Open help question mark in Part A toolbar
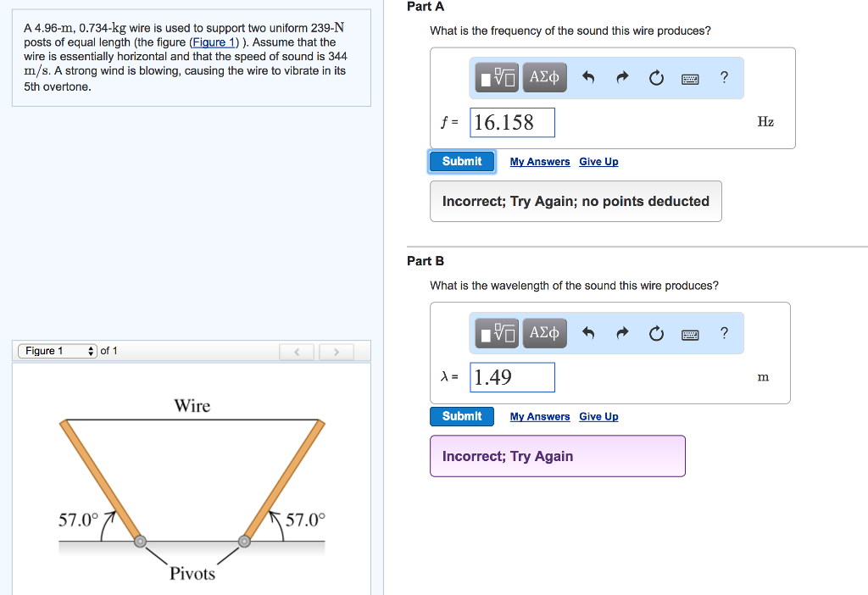This screenshot has height=595, width=868. pos(724,77)
